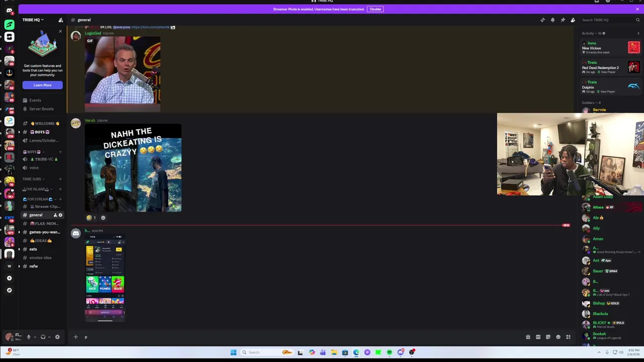
Task: Click the Learn More button
Action: coord(42,85)
